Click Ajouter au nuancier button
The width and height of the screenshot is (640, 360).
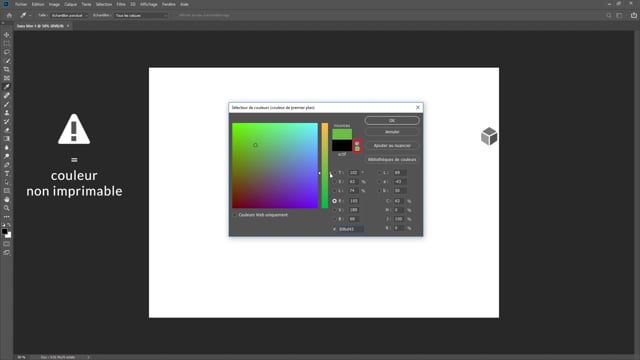click(x=392, y=146)
